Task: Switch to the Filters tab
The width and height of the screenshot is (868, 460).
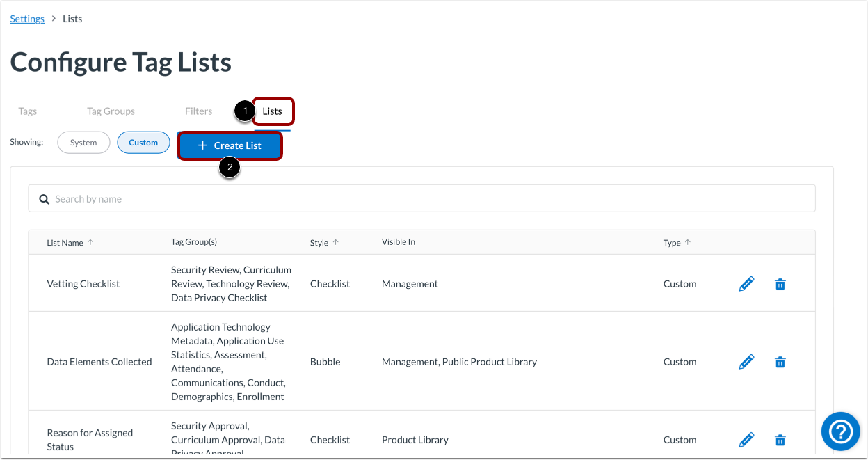Action: pyautogui.click(x=198, y=111)
